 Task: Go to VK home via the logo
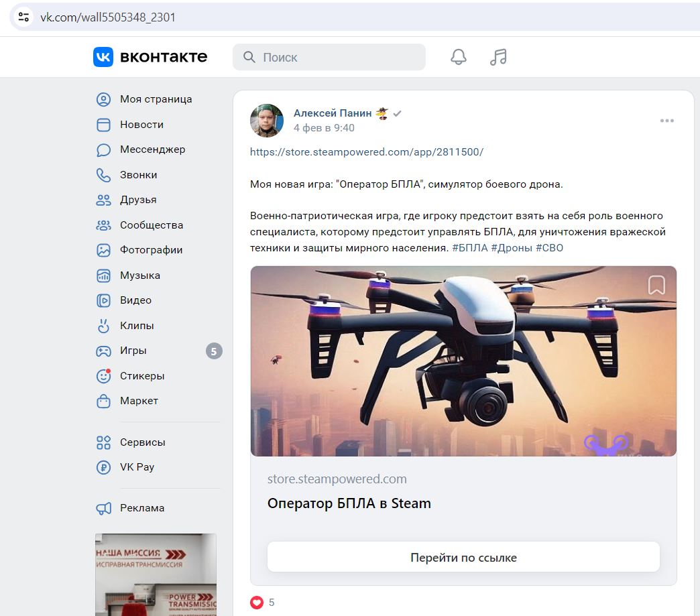[150, 57]
